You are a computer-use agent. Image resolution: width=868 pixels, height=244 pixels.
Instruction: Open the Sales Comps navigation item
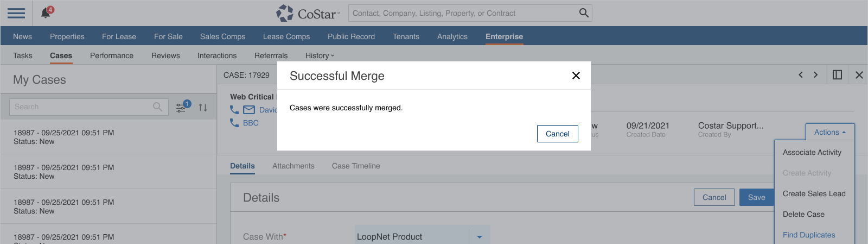click(222, 36)
